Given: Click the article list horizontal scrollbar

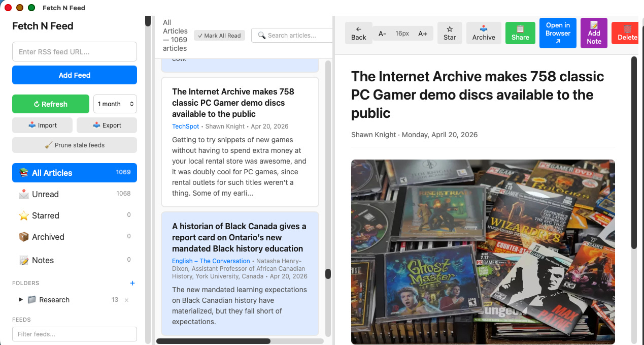Looking at the screenshot, I should [x=213, y=341].
